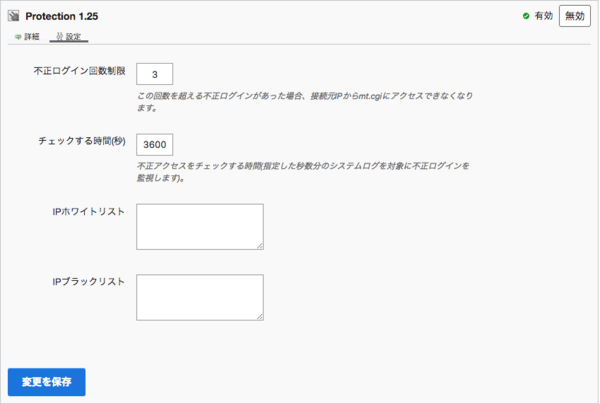Click the 有効 status text
Image resolution: width=600 pixels, height=404 pixels.
(543, 17)
